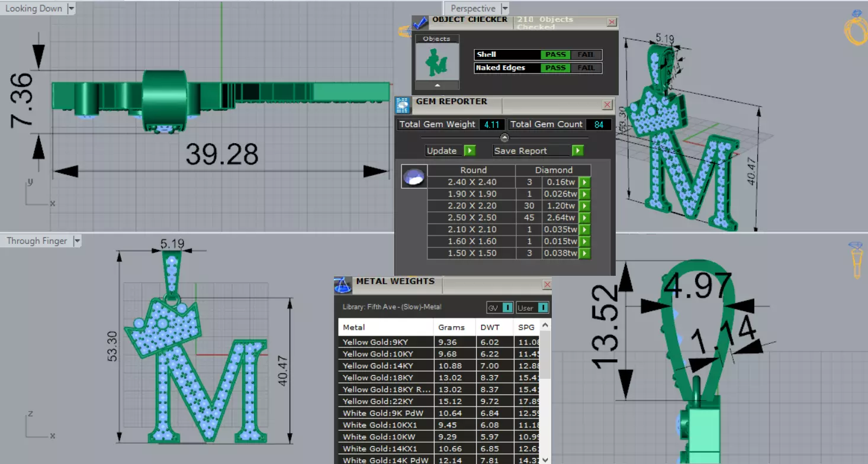The height and width of the screenshot is (464, 868).
Task: Toggle the User switch in Metal Weights
Action: [x=543, y=308]
